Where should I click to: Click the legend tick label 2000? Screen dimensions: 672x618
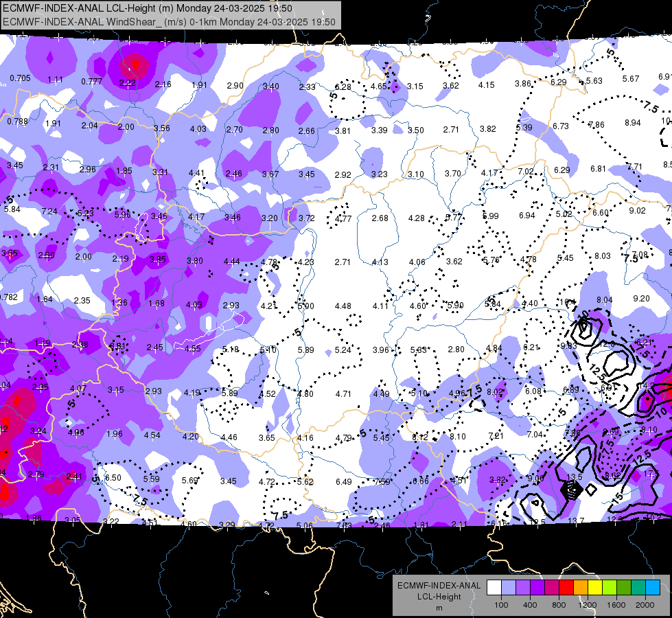[x=645, y=605]
